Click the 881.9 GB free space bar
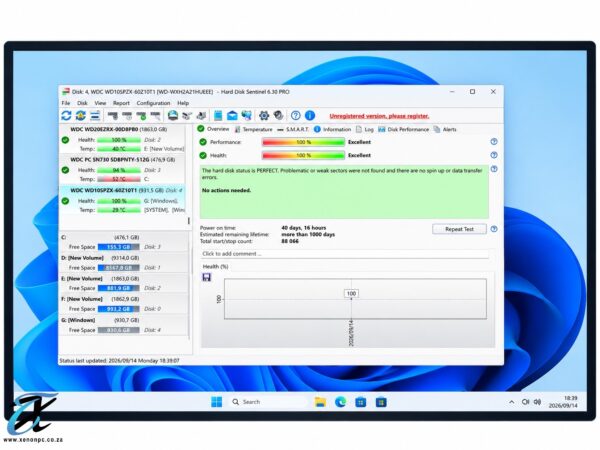 click(x=119, y=288)
